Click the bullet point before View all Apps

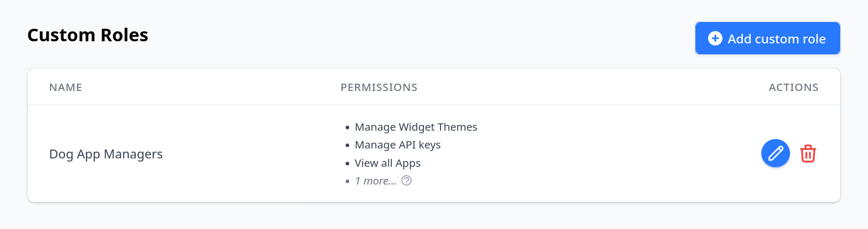[x=347, y=164]
